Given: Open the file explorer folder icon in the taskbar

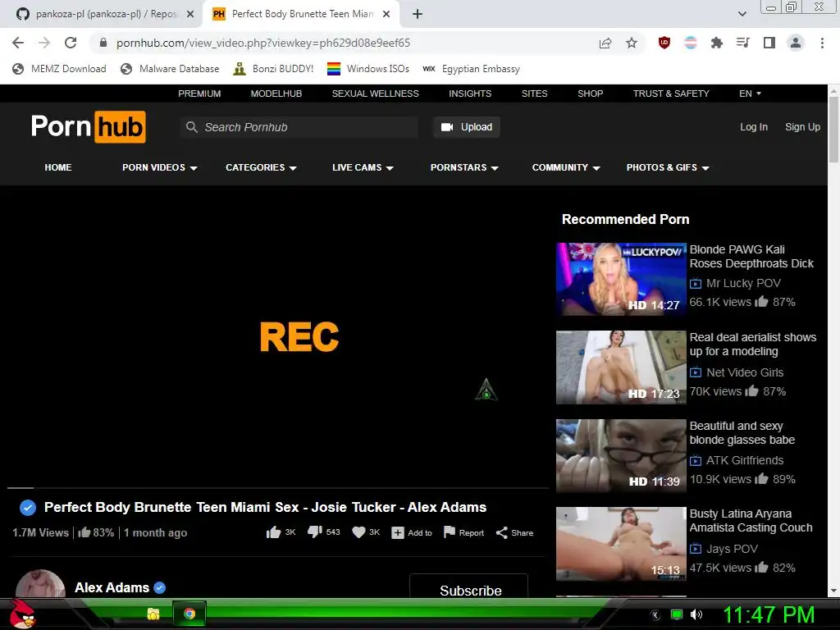Looking at the screenshot, I should (153, 614).
